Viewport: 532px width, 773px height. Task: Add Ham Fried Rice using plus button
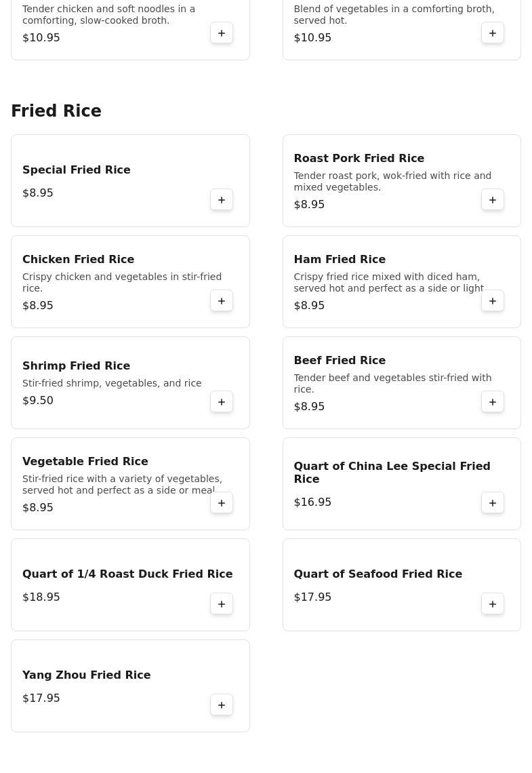tap(493, 301)
